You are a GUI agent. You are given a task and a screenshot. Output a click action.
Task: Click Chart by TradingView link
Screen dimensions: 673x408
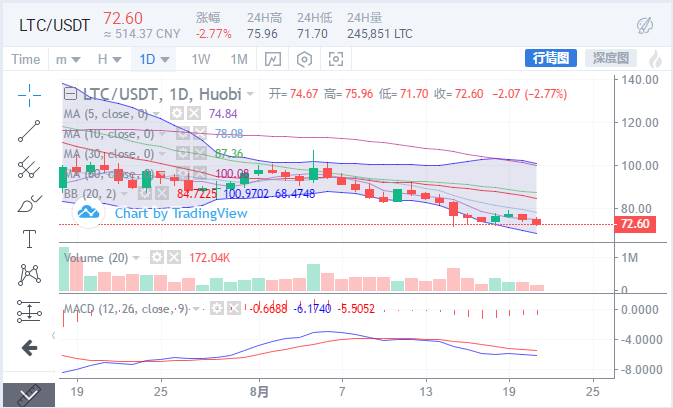pyautogui.click(x=181, y=213)
